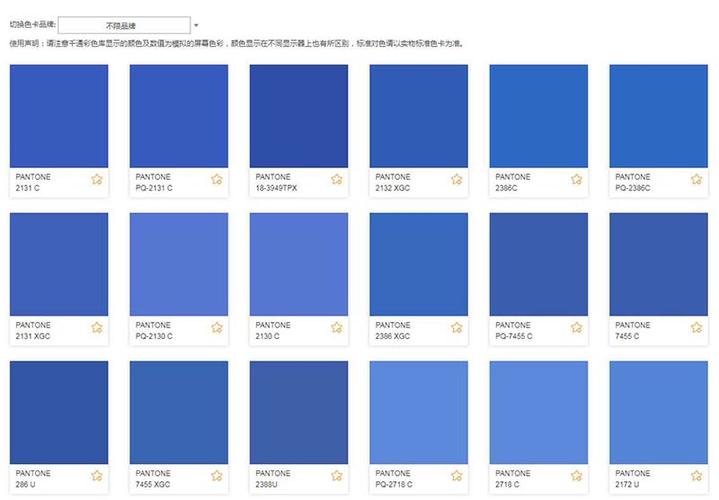Click the star on 286 U card
This screenshot has height=500, width=719.
tap(97, 476)
